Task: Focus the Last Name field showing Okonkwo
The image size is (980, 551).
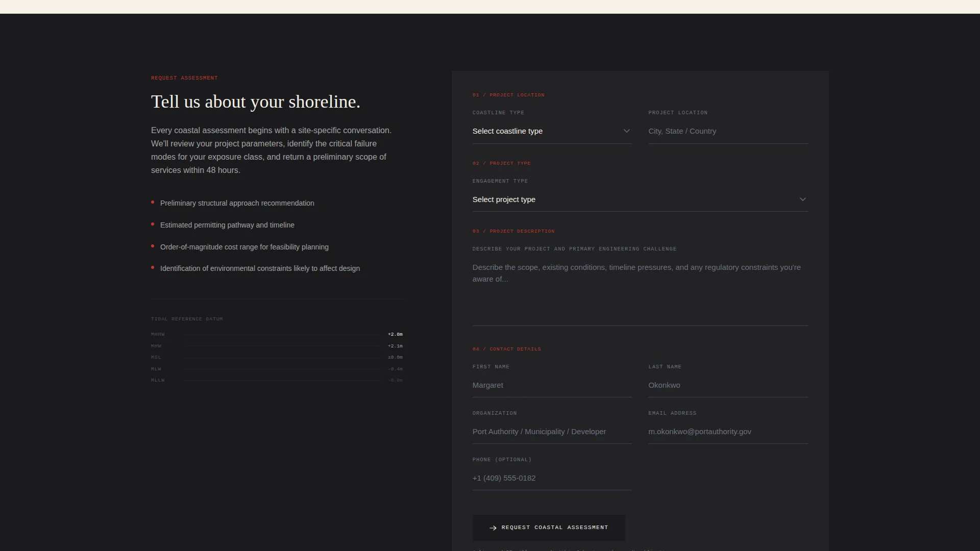Action: 728,385
